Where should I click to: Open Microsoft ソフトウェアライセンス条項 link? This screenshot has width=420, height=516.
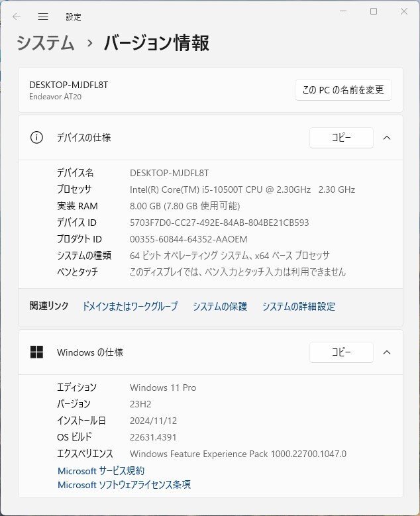click(x=124, y=484)
